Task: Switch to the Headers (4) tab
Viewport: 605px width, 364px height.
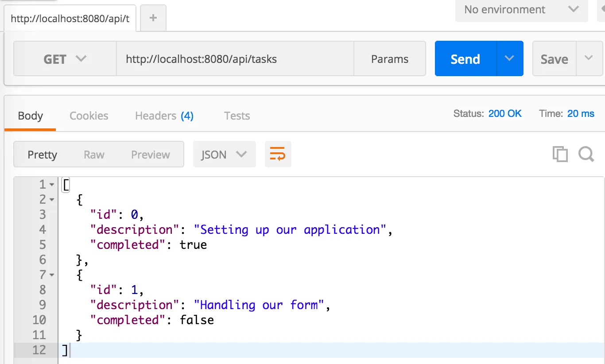Action: click(x=164, y=116)
